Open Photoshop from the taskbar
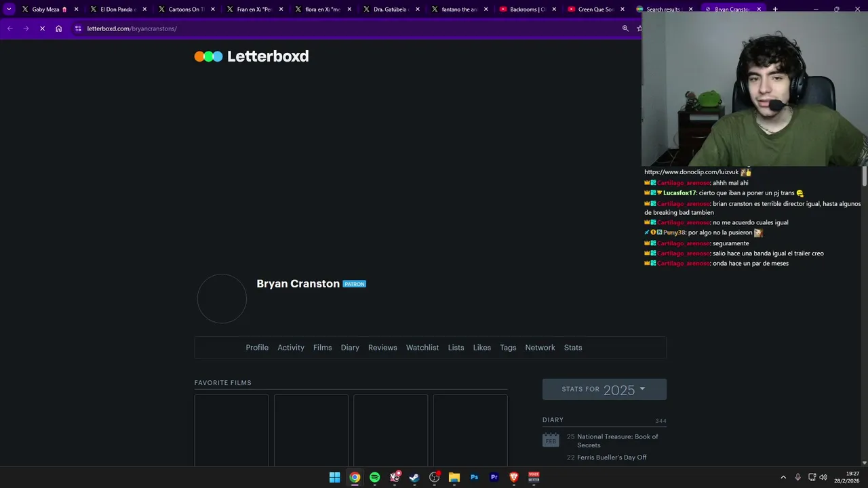Viewport: 868px width, 488px height. click(x=474, y=477)
